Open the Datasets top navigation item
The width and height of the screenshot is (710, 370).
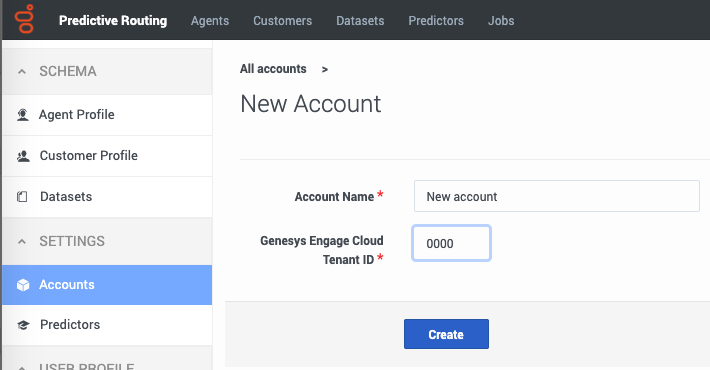pyautogui.click(x=360, y=21)
